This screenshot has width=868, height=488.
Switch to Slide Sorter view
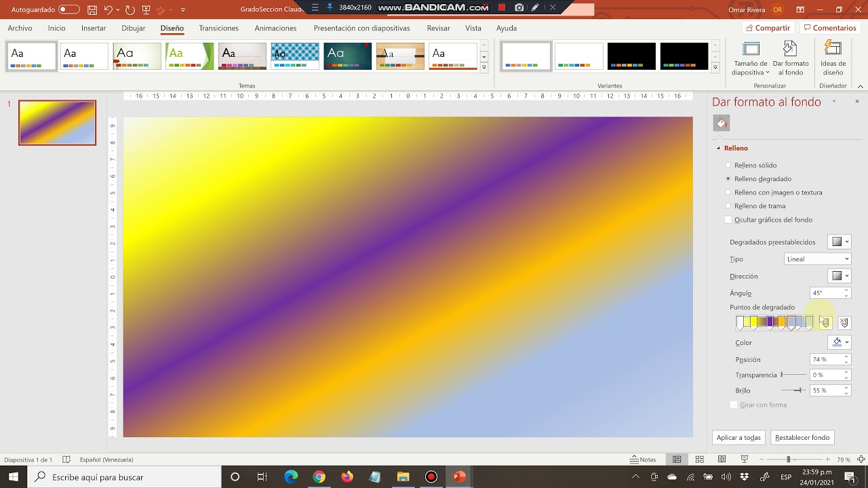click(x=699, y=460)
